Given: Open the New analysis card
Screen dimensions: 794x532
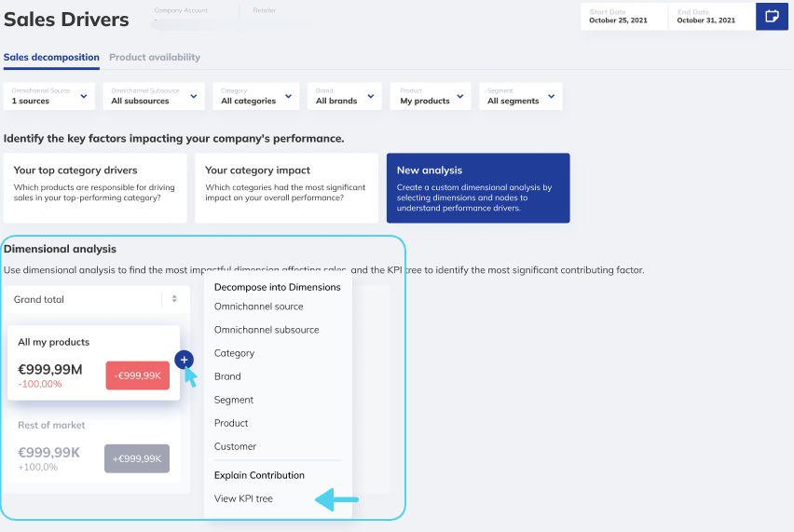Looking at the screenshot, I should (x=477, y=188).
